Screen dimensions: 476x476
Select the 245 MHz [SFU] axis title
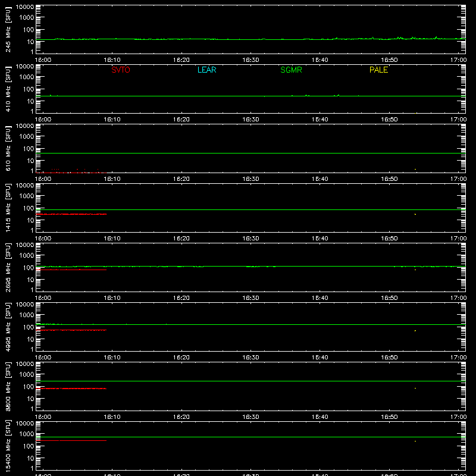8,29
